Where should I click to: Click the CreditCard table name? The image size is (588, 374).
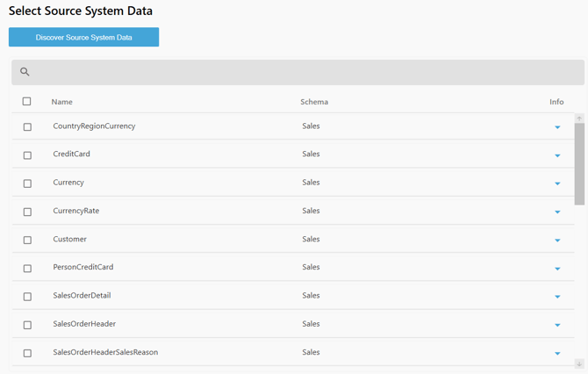pyautogui.click(x=72, y=154)
